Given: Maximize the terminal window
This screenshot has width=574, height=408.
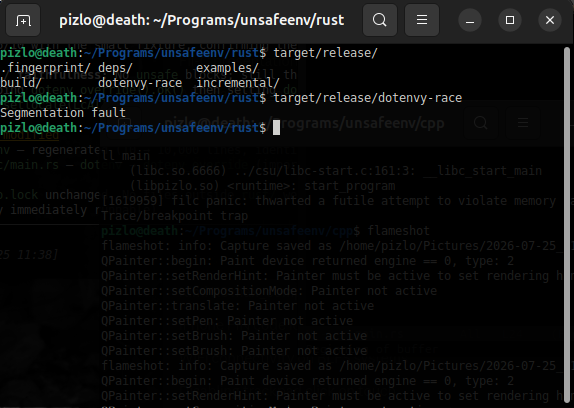Looking at the screenshot, I should tap(510, 20).
